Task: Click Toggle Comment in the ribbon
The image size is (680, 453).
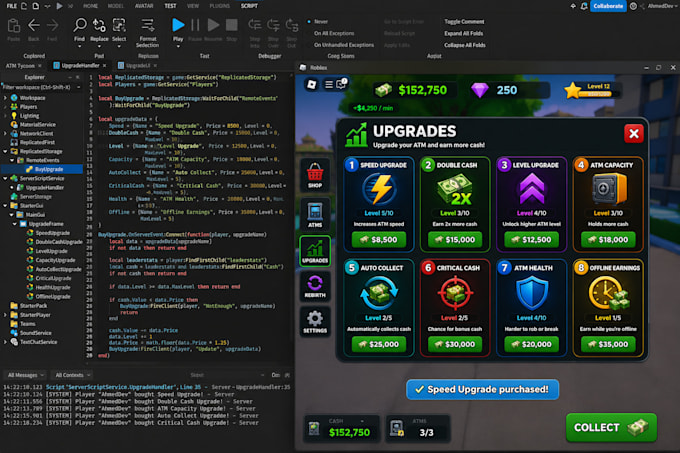Action: pos(464,22)
